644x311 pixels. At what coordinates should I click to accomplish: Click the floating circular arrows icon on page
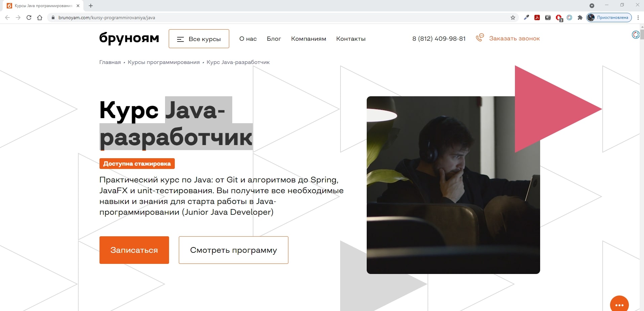click(636, 34)
